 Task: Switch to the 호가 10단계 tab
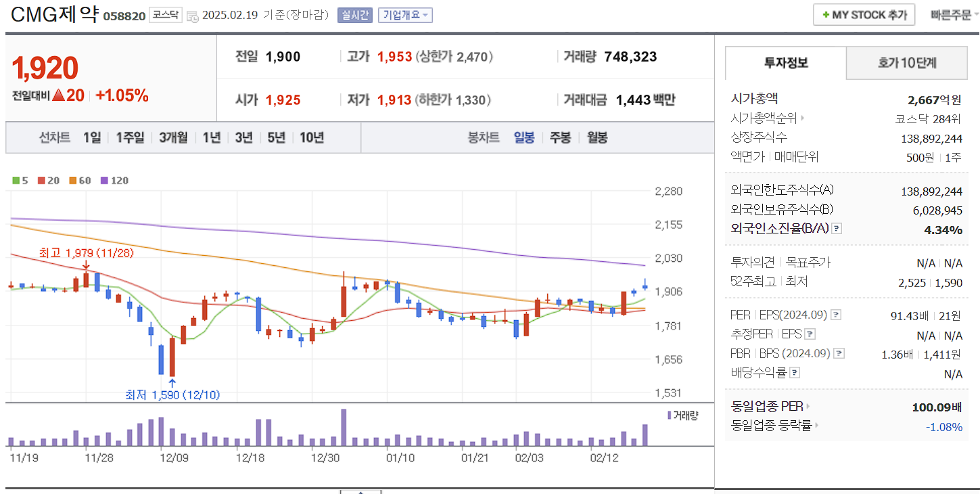(906, 63)
